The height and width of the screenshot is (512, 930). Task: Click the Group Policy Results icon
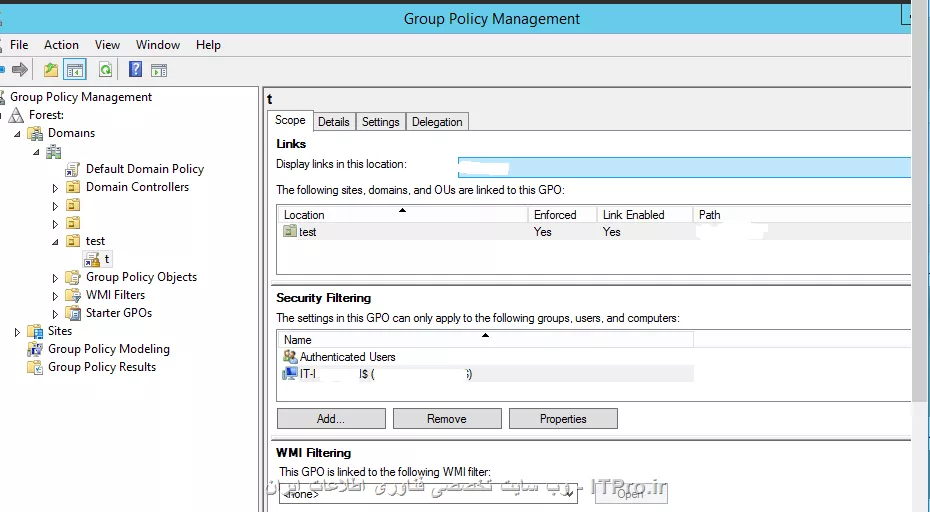coord(36,367)
